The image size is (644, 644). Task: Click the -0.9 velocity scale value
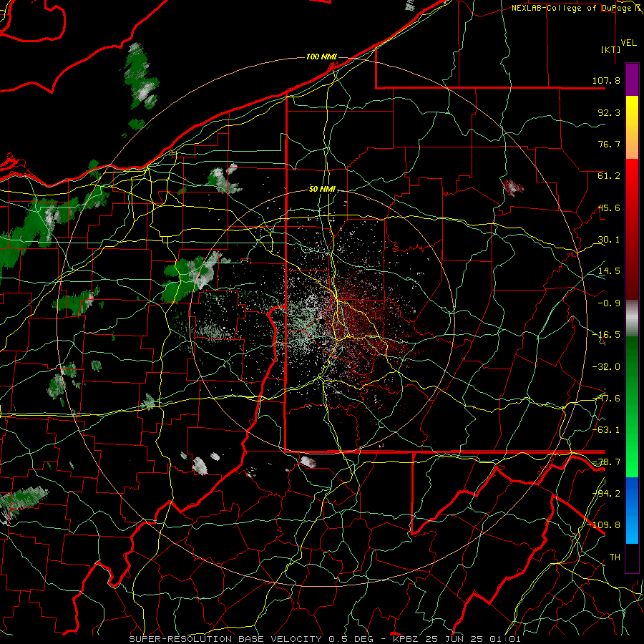[609, 303]
